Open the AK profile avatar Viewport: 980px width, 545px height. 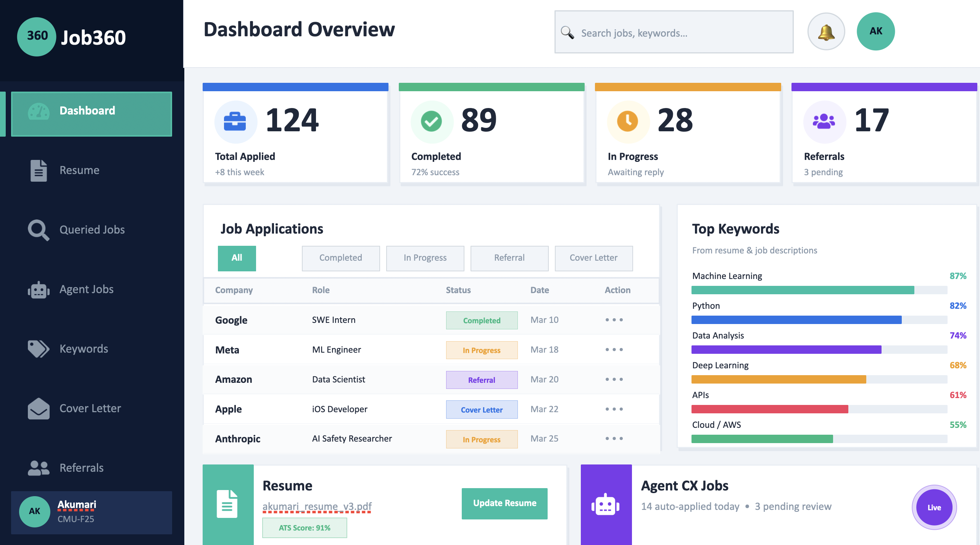pyautogui.click(x=875, y=31)
